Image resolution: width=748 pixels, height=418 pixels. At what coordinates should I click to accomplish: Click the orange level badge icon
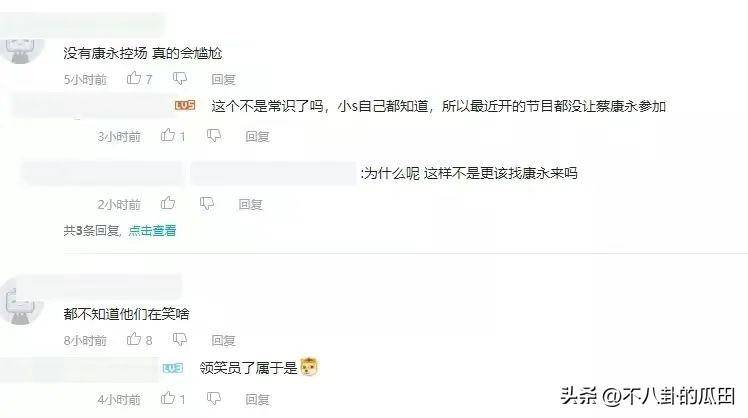coord(185,105)
